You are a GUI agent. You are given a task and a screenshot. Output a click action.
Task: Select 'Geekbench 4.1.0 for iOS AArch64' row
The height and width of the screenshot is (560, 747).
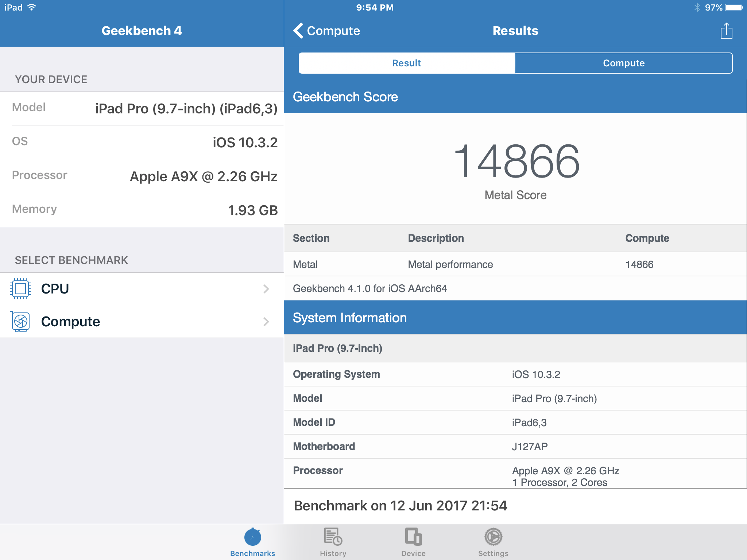click(x=515, y=288)
